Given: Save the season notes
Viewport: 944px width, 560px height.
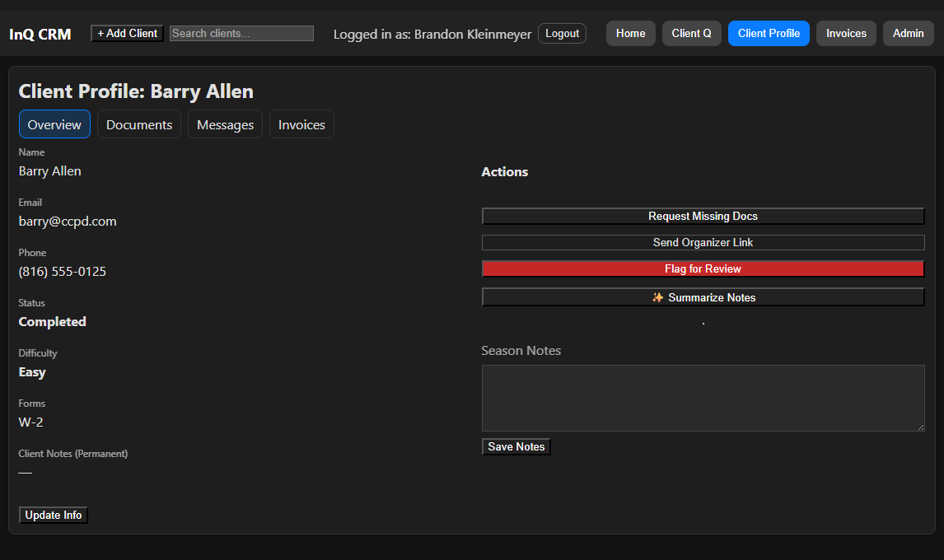Looking at the screenshot, I should click(516, 446).
